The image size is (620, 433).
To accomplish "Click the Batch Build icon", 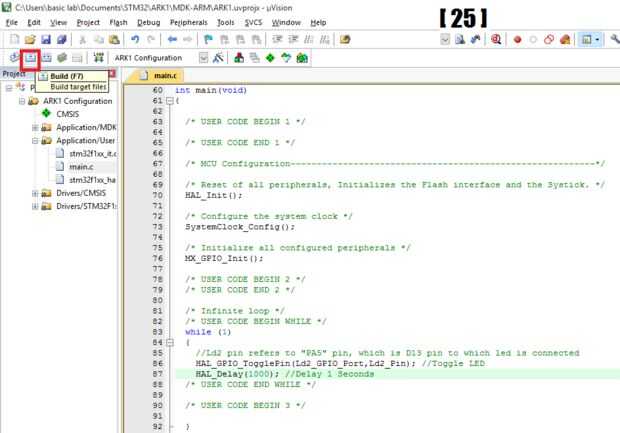I will pyautogui.click(x=62, y=58).
